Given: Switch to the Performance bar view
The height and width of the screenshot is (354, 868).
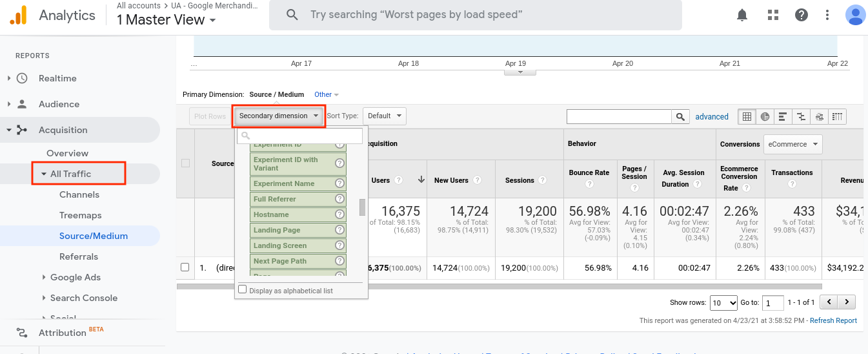Looking at the screenshot, I should coord(783,116).
